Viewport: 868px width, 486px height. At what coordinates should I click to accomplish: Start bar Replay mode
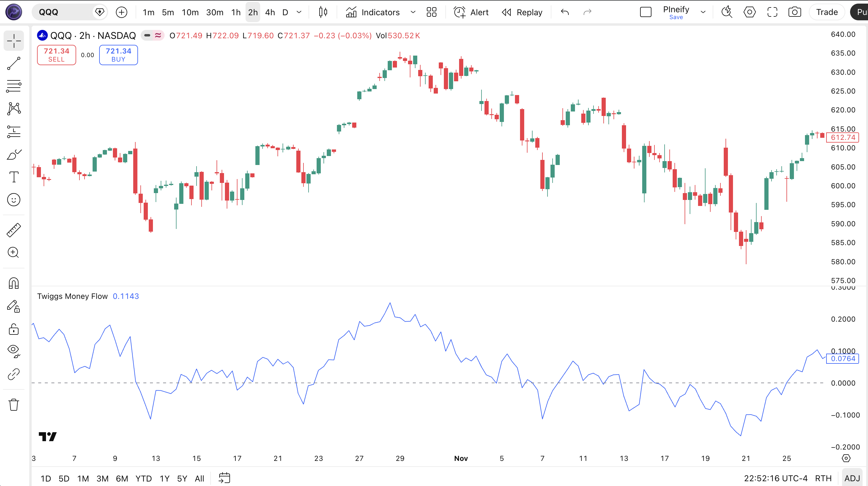(522, 12)
